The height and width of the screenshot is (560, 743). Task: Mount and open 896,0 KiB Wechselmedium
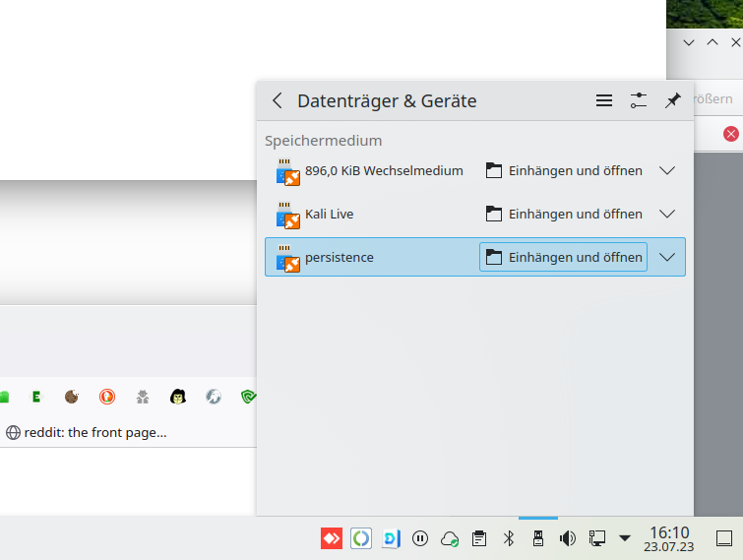(x=564, y=170)
